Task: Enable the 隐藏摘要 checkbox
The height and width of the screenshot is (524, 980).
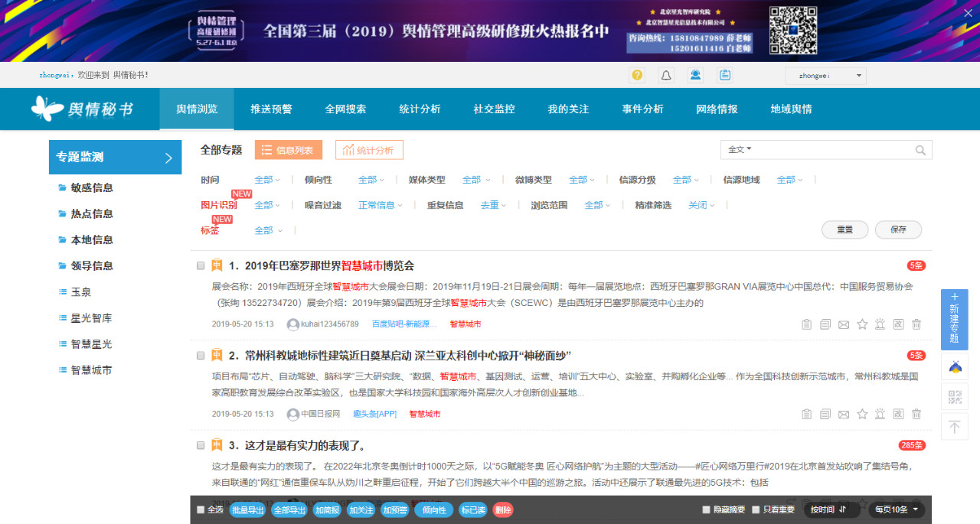Action: coord(706,509)
